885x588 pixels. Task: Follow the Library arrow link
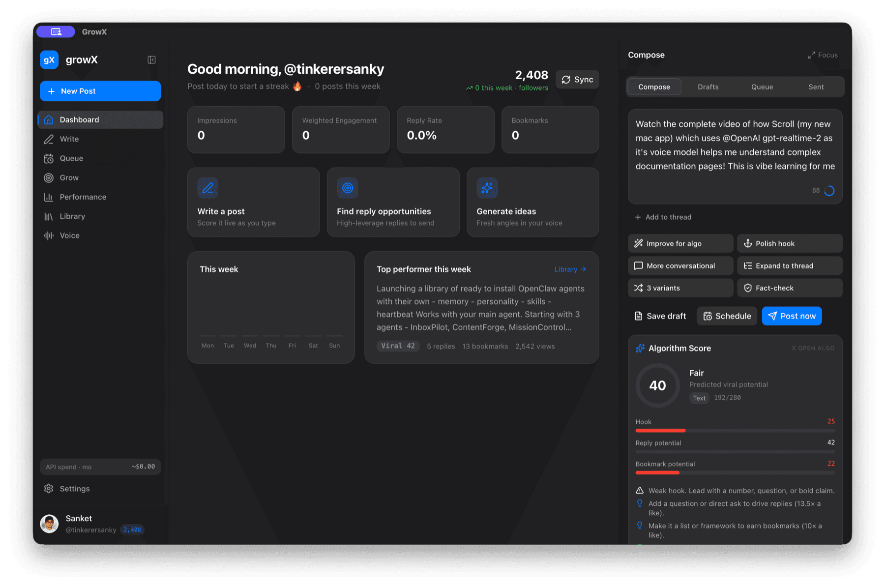[570, 269]
